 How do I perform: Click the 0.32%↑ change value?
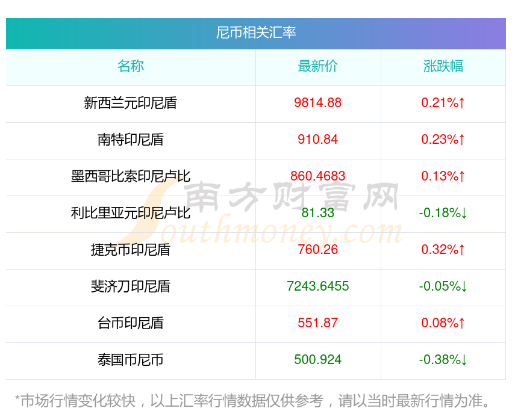[443, 250]
